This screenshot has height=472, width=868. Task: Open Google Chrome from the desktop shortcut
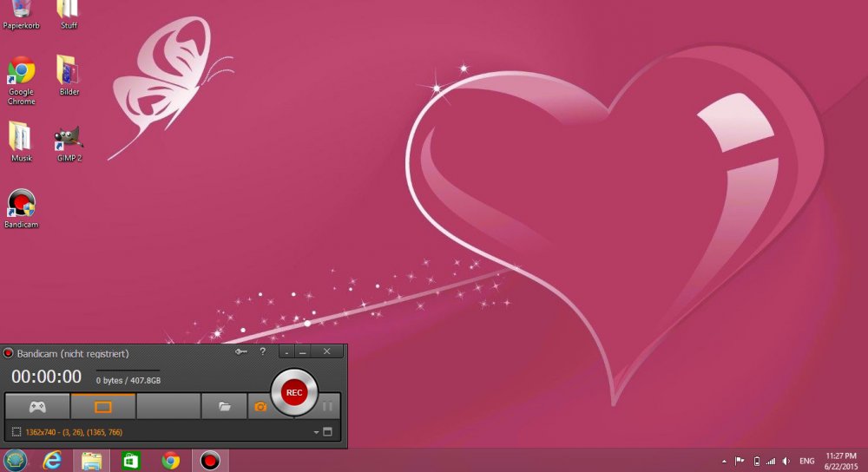coord(21,72)
